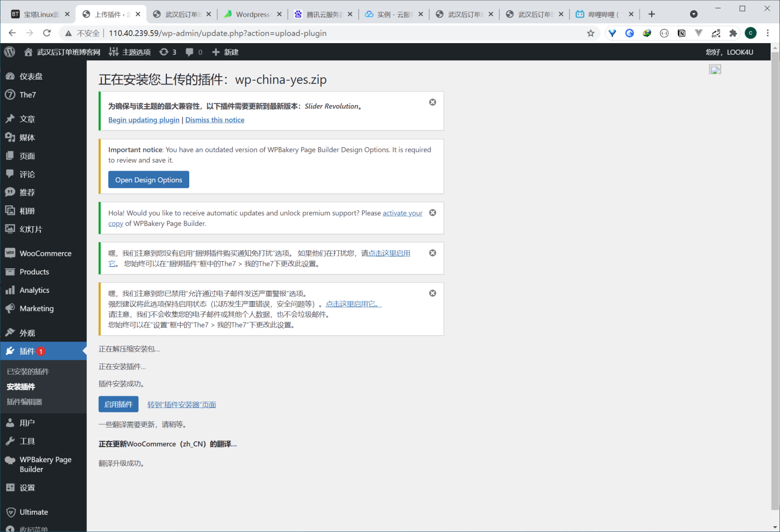Dismiss the email critical alerts notice
The height and width of the screenshot is (532, 780).
click(433, 293)
